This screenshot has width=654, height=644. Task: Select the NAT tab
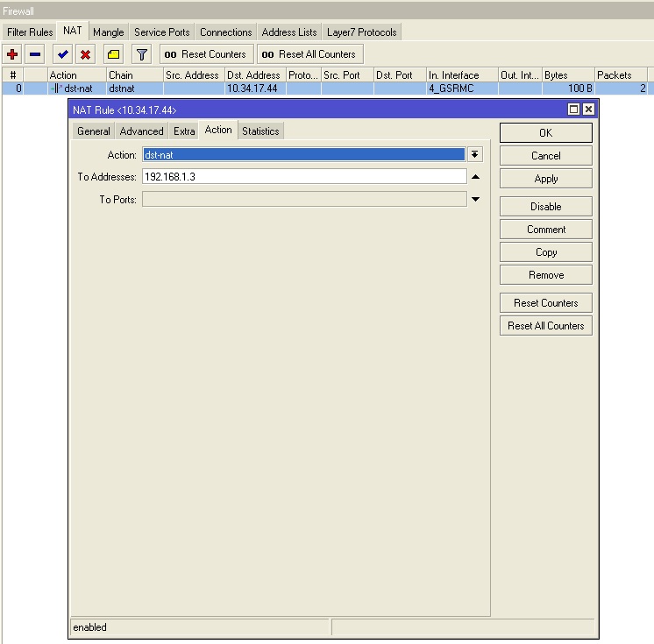(73, 31)
